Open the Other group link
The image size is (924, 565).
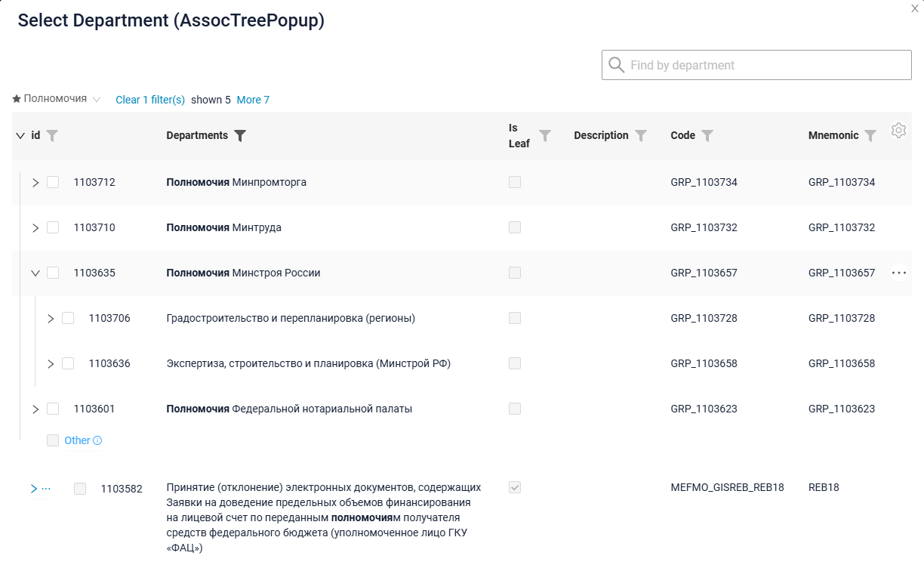(x=77, y=440)
